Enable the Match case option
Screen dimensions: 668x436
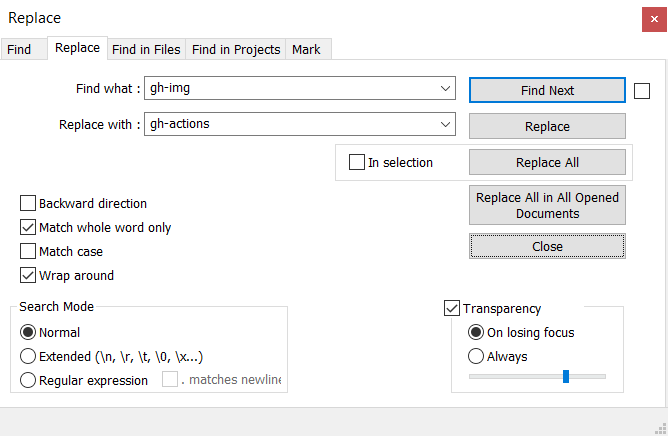(28, 251)
